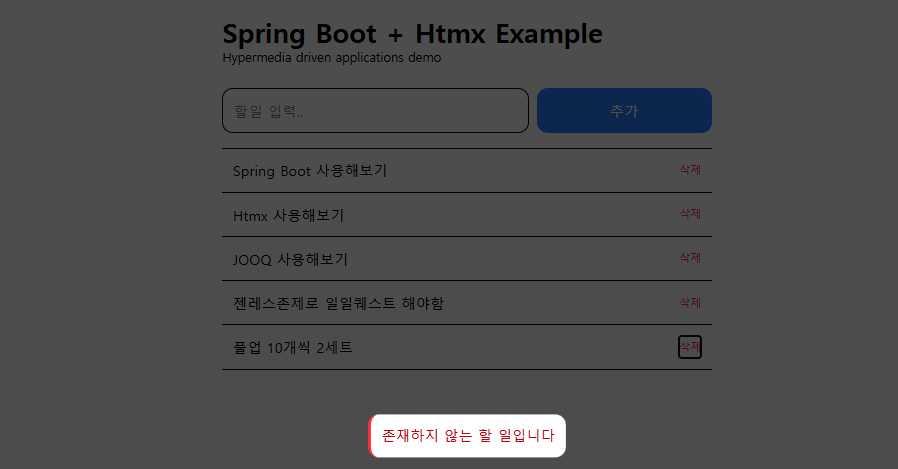Click the red accent edge of the toast

371,436
